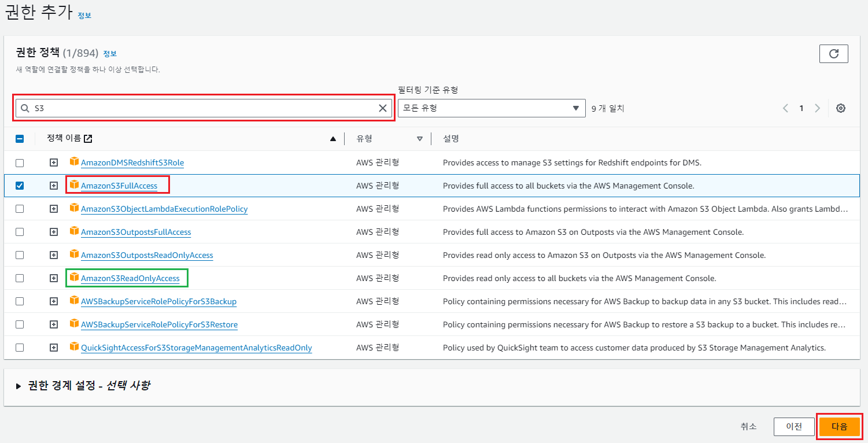Expand the 권한 경계 설정 section
868x443 pixels.
tap(19, 386)
